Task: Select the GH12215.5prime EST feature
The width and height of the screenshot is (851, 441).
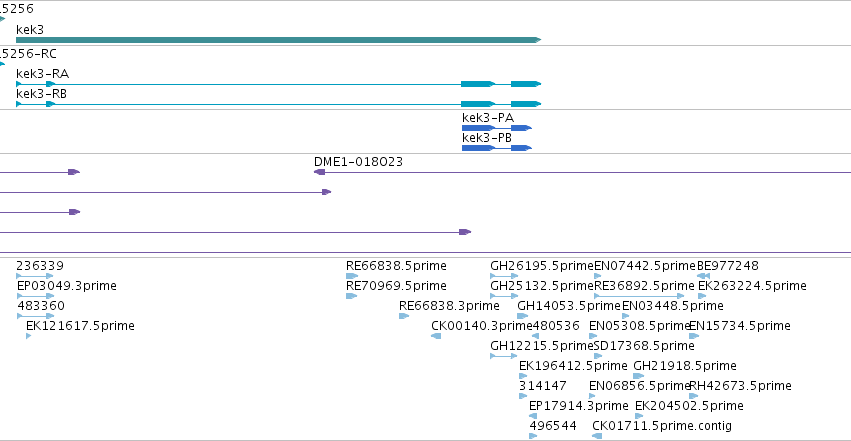Action: coord(504,356)
